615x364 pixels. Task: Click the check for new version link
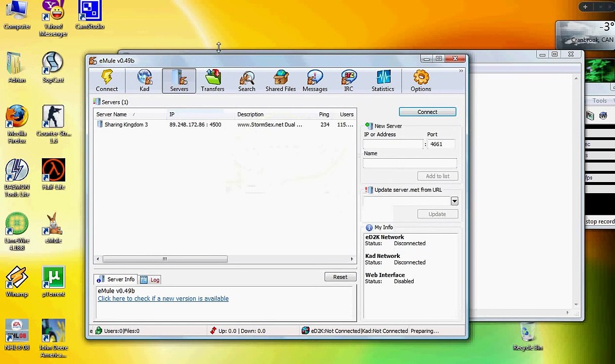point(163,299)
